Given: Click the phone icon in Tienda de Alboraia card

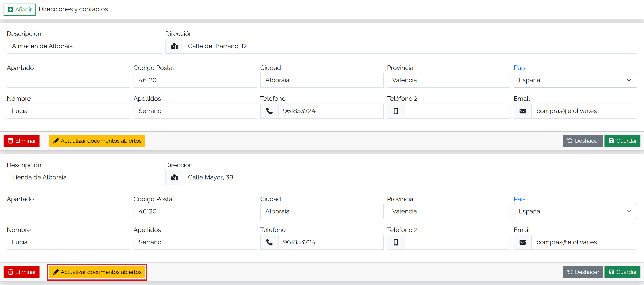Looking at the screenshot, I should point(269,242).
